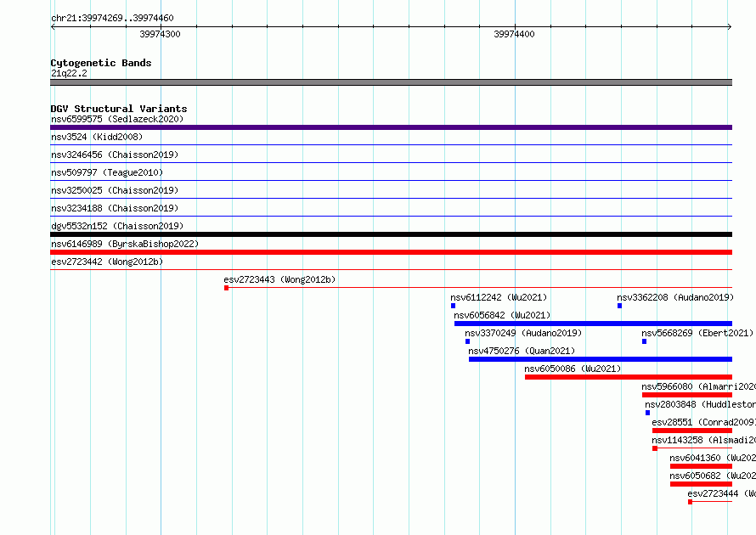Image resolution: width=756 pixels, height=535 pixels.
Task: Click the gray 21q22.2 cytogenetic band bar
Action: (391, 82)
